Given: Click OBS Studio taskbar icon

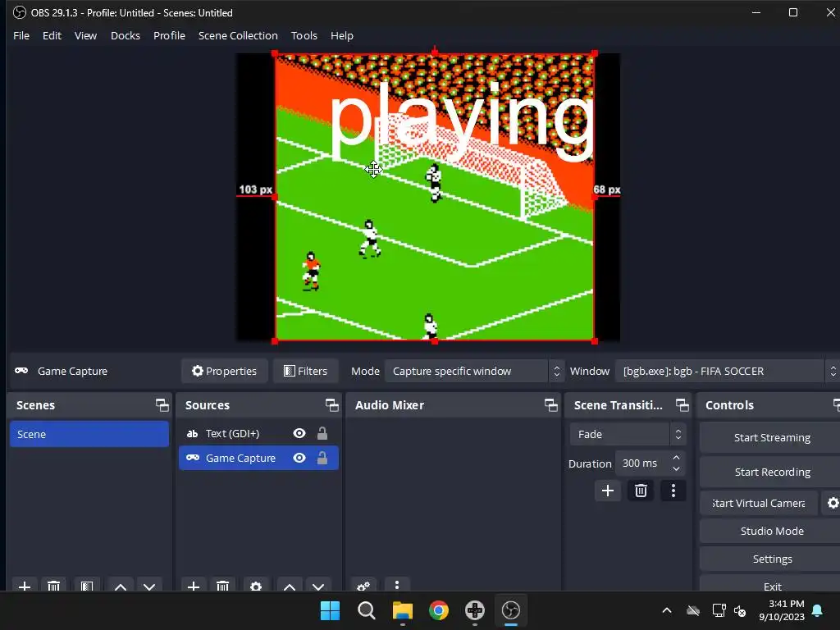Looking at the screenshot, I should pos(510,610).
